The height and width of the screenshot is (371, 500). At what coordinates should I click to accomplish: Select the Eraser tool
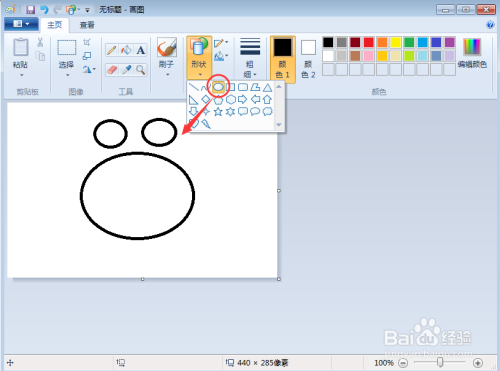(x=112, y=70)
